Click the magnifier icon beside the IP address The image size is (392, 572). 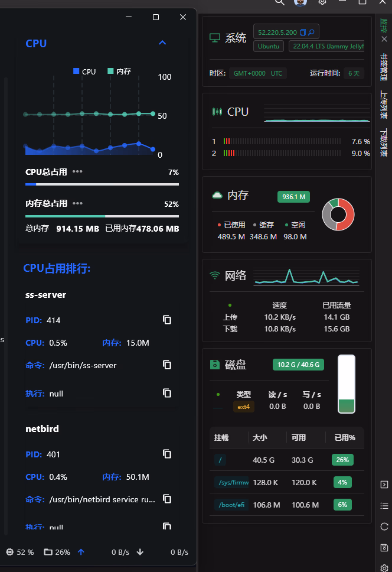point(312,32)
